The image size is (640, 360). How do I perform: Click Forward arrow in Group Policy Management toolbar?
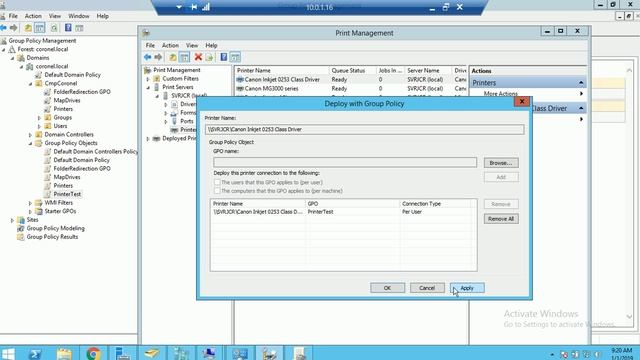pyautogui.click(x=14, y=28)
